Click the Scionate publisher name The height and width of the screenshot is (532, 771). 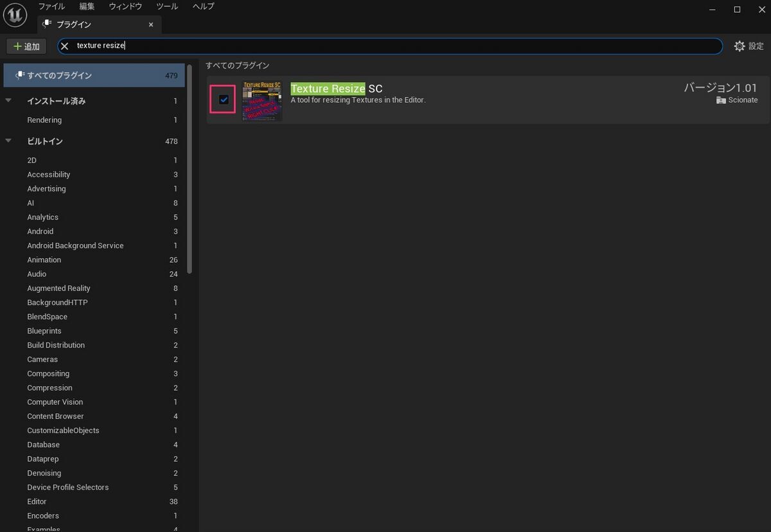pos(743,100)
